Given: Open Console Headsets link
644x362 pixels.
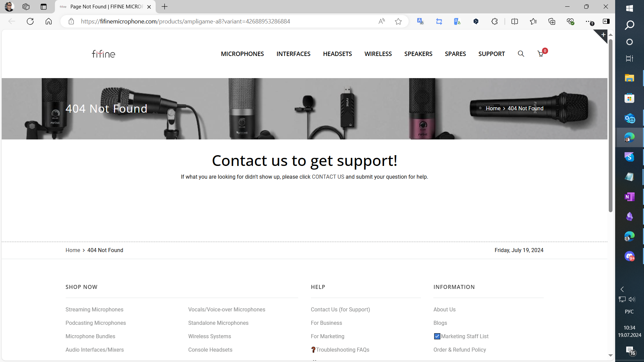Looking at the screenshot, I should pyautogui.click(x=210, y=350).
